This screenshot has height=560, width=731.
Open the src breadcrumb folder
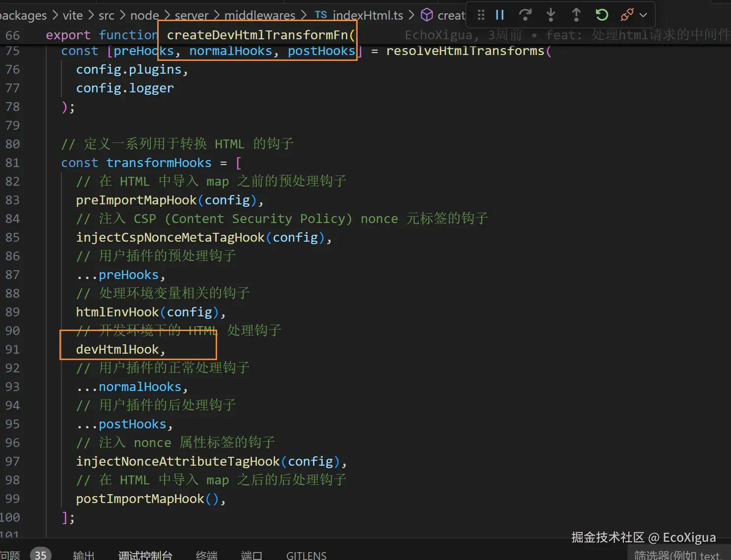coord(106,16)
